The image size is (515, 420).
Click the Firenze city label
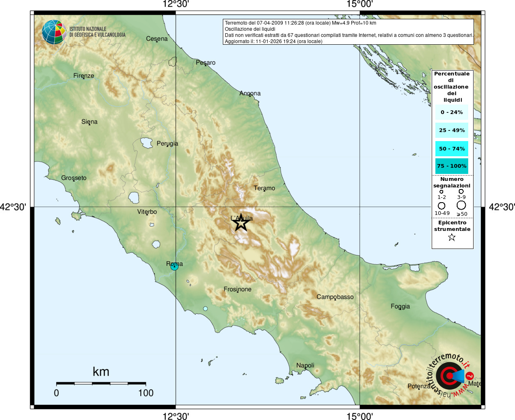coord(84,75)
